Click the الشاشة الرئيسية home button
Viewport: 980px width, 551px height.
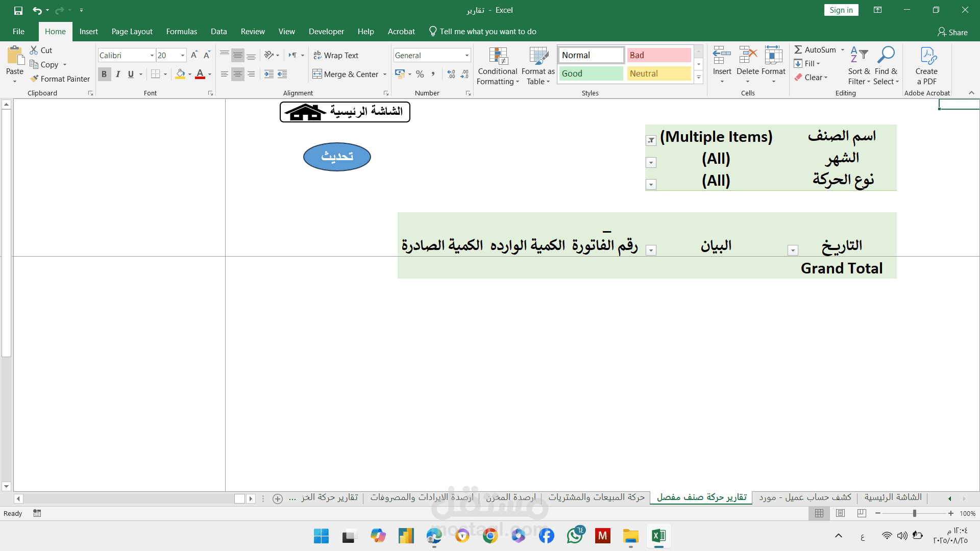345,112
